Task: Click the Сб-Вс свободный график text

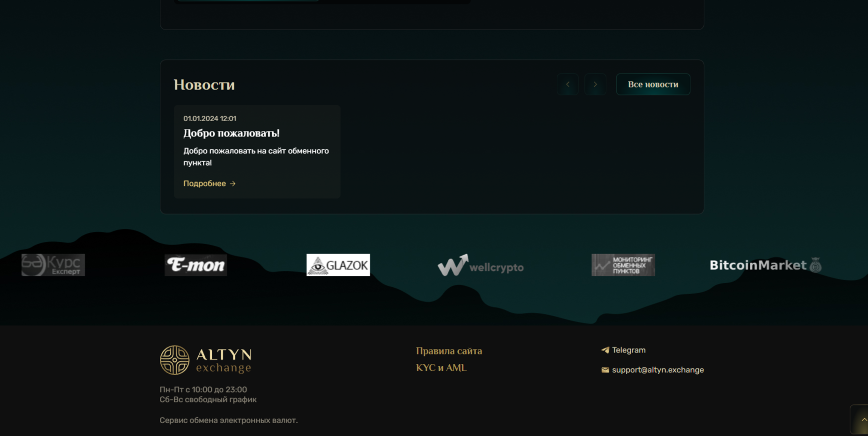Action: click(208, 399)
